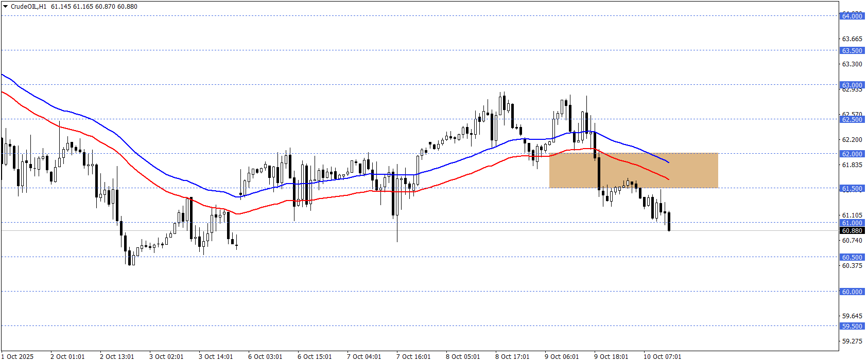Select the 64.000 price level label
Viewport: 868px width, 363px height.
(852, 16)
